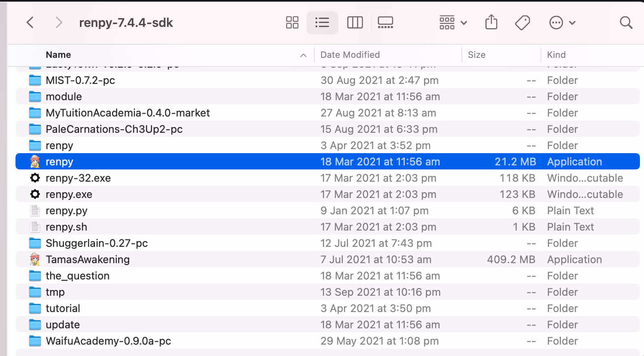Click the 21.2 MB size value
The width and height of the screenshot is (644, 356).
pos(515,162)
